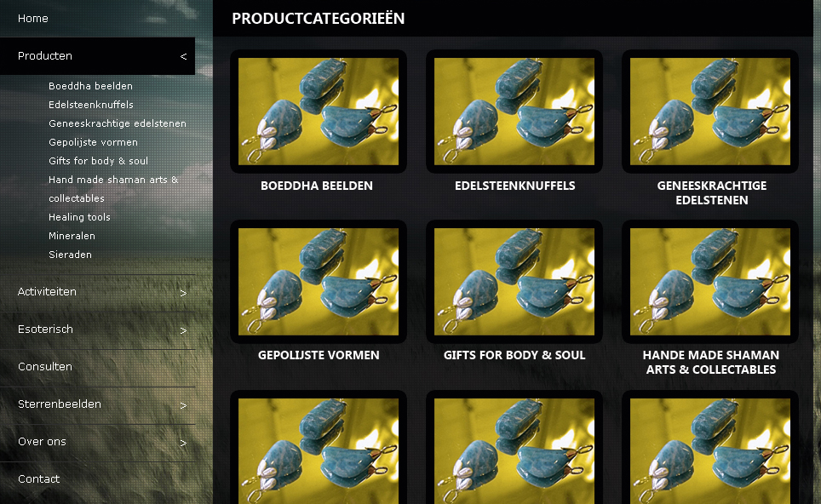Open the Consulten menu item
821x504 pixels.
pos(45,366)
